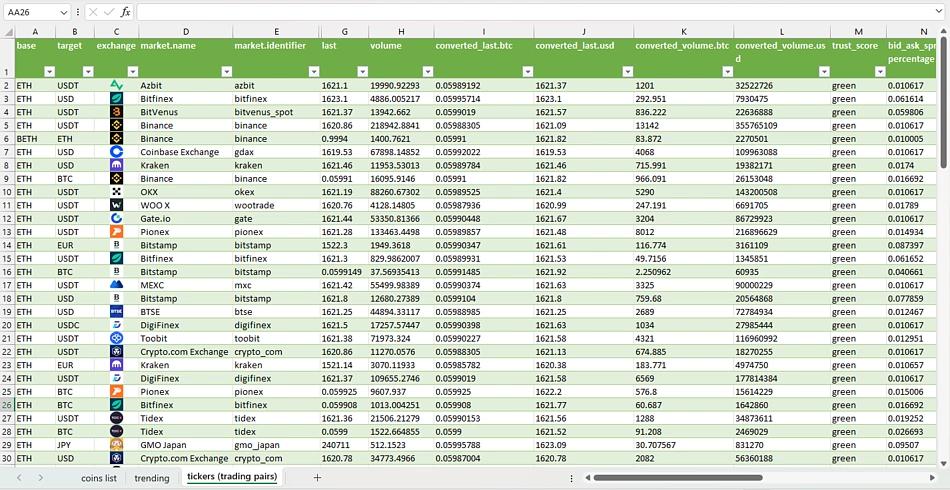Click the Tidex logo in row 27
The image size is (950, 490).
click(116, 418)
